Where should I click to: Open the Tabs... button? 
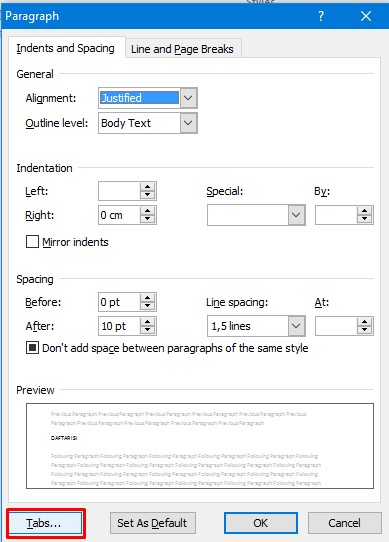coord(45,523)
